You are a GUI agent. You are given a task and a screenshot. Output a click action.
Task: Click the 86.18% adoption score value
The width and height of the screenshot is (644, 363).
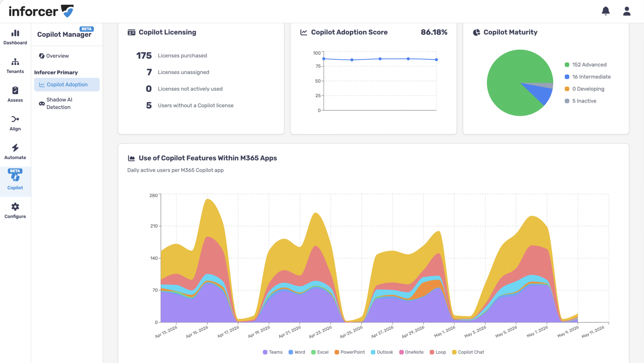point(434,32)
